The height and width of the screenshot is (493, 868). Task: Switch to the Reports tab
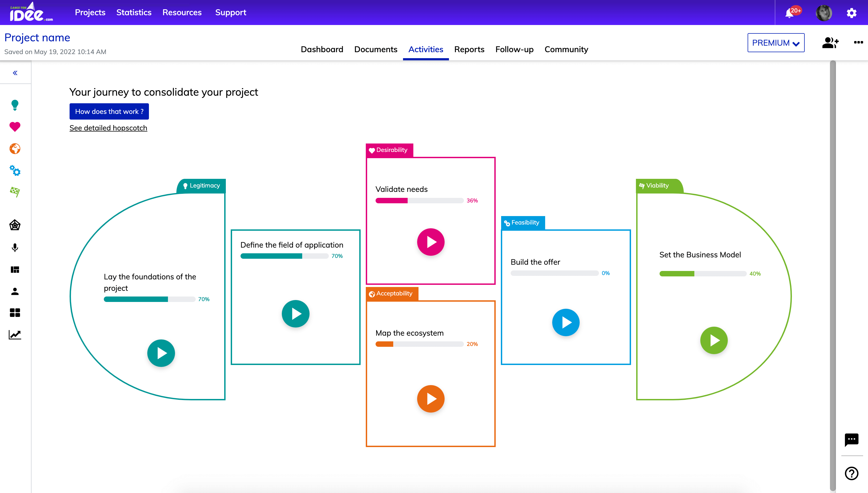469,49
